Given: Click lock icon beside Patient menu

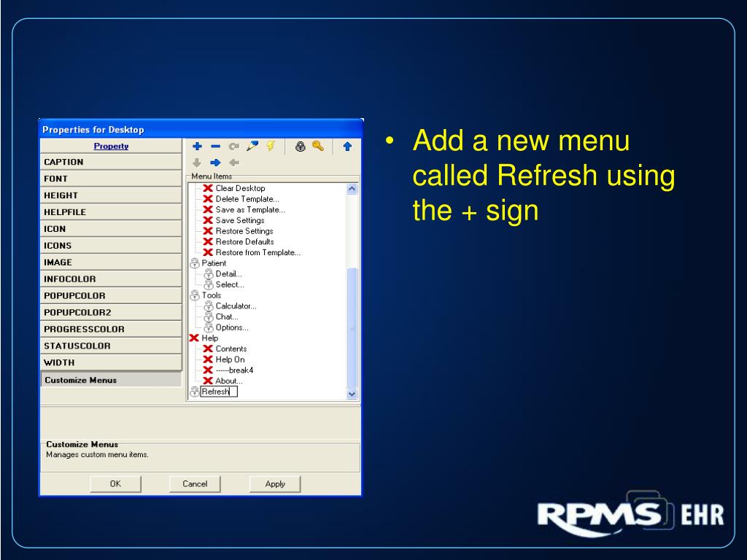Looking at the screenshot, I should pos(194,263).
